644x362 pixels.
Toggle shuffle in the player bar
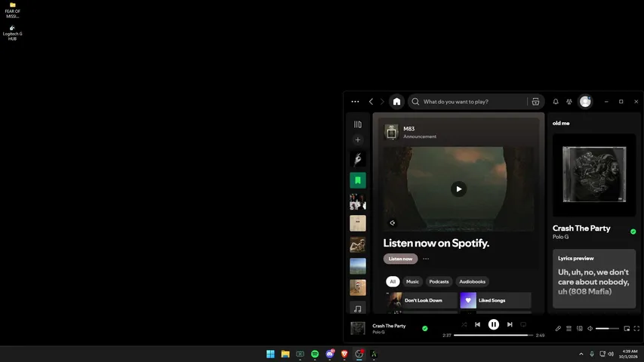pyautogui.click(x=464, y=324)
